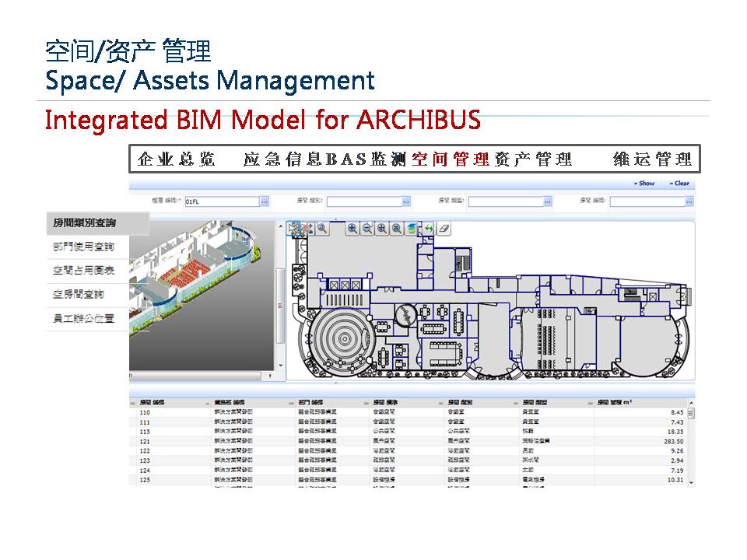Select the arrow pointer tool in the floor plan toolbar
Viewport: 747px width, 560px height.
tap(294, 229)
